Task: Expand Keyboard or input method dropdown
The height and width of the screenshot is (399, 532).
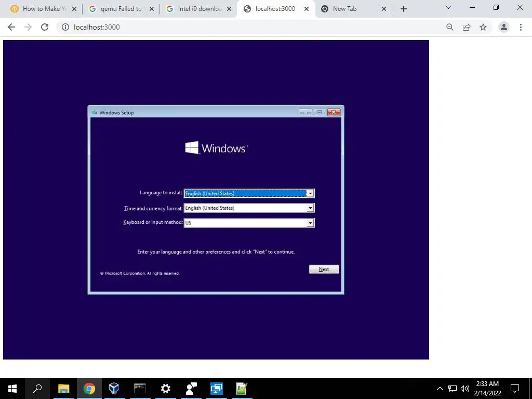Action: click(310, 223)
